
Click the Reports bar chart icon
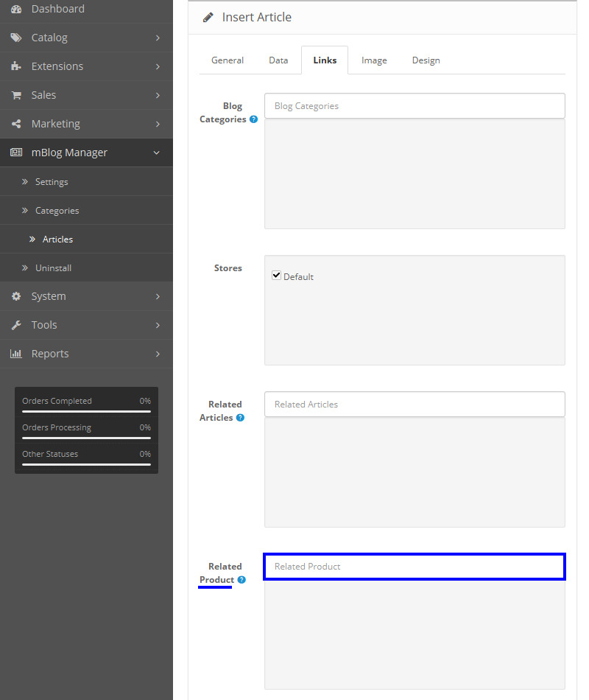pos(16,354)
